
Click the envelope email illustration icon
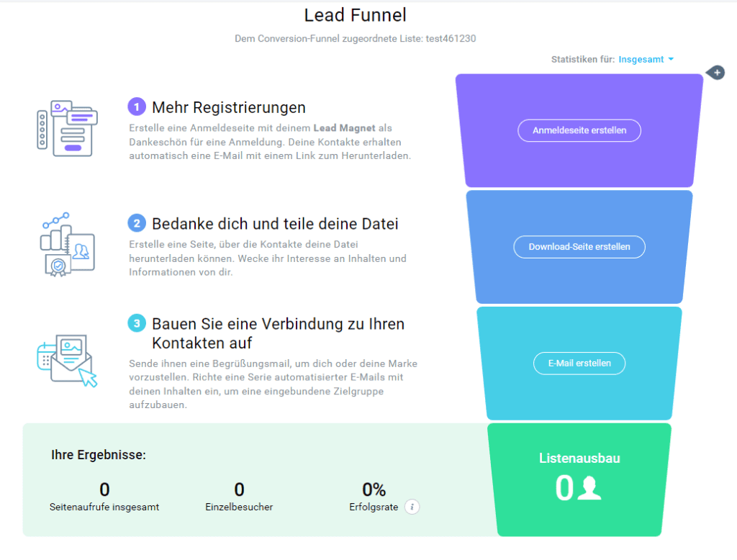pos(67,361)
